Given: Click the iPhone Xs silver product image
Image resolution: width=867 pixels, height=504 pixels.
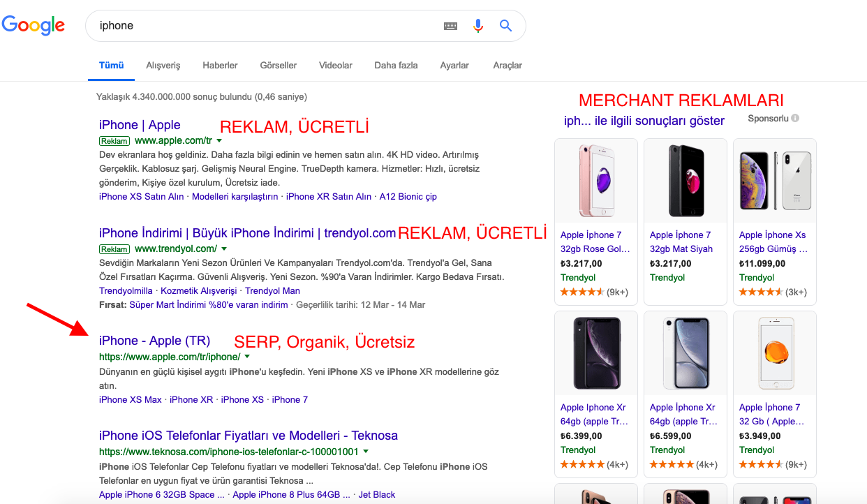Looking at the screenshot, I should [x=775, y=181].
